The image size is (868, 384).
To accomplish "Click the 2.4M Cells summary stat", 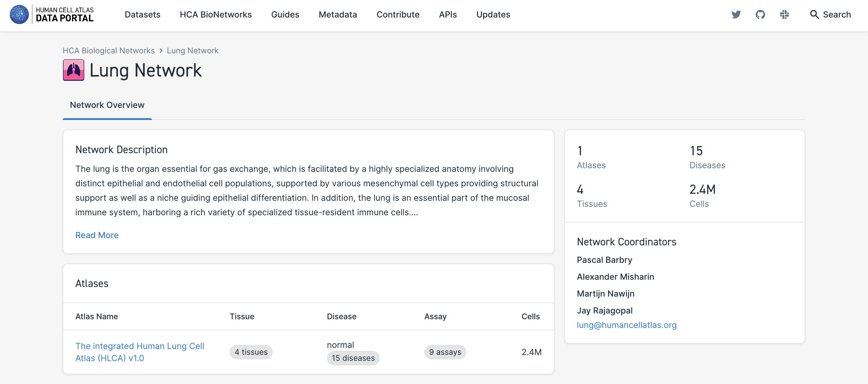I will pos(702,196).
